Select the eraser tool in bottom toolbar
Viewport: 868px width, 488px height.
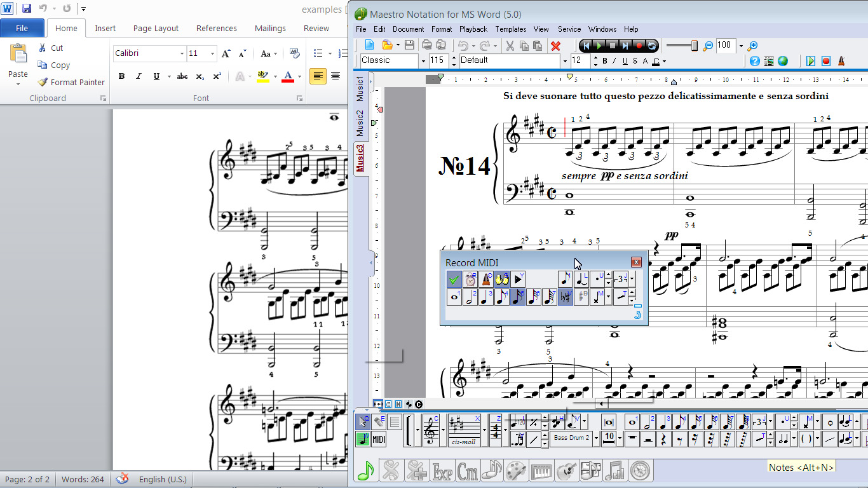[379, 421]
